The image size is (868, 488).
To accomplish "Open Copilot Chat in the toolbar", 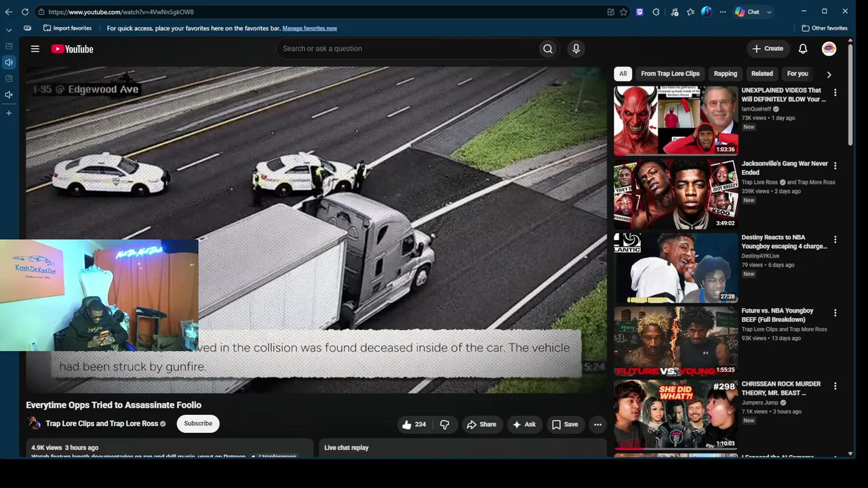I will coord(747,12).
